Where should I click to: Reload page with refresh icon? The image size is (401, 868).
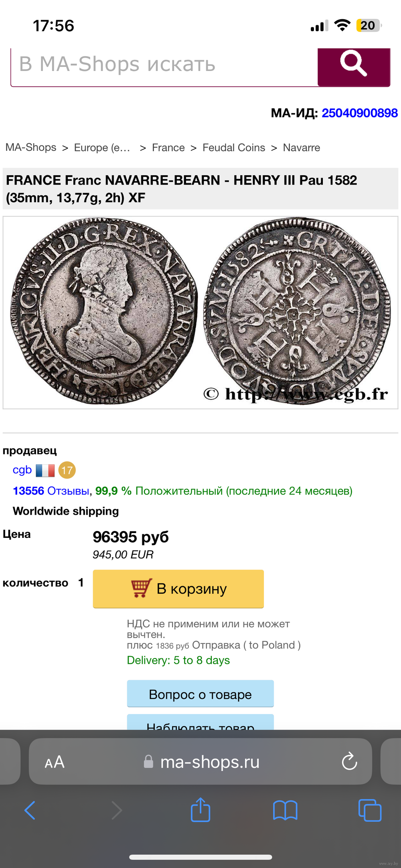pyautogui.click(x=349, y=761)
